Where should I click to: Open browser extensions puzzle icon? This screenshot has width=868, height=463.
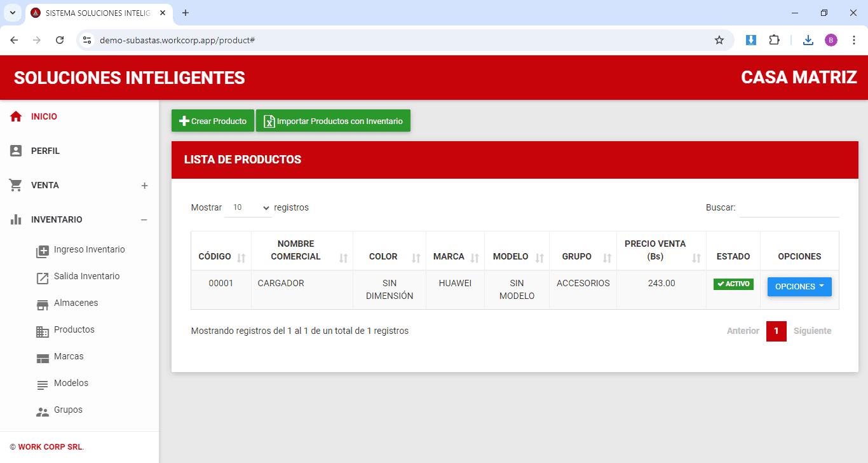(x=774, y=40)
